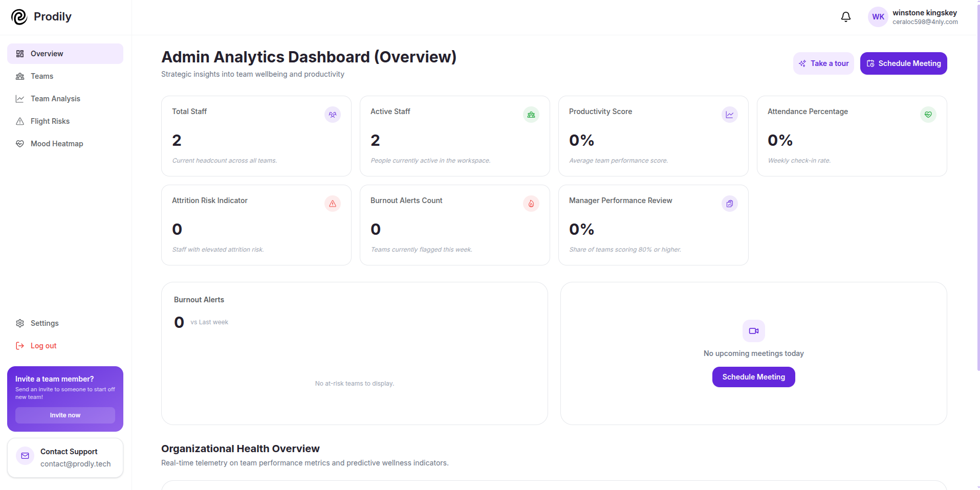Viewport: 980px width, 490px height.
Task: Open the notifications bell
Action: (x=846, y=17)
